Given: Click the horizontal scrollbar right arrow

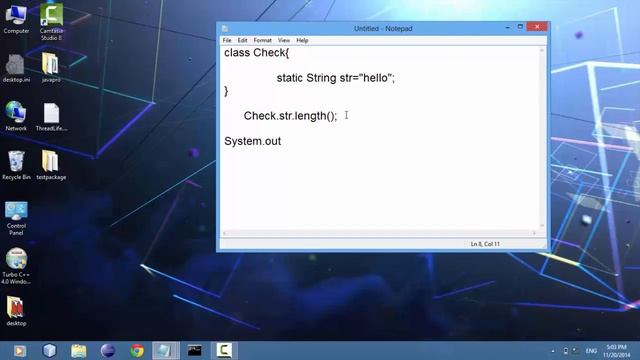Looking at the screenshot, I should point(534,233).
